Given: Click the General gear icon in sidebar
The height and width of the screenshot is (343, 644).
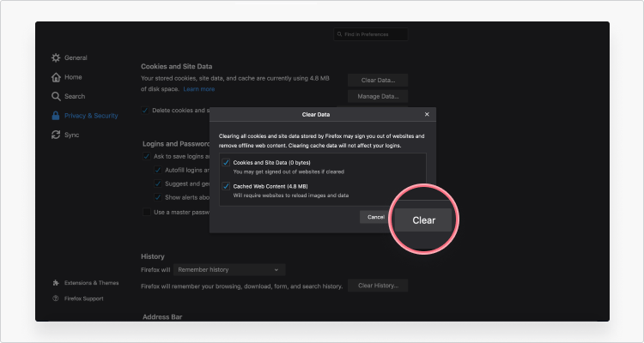Looking at the screenshot, I should coord(56,57).
